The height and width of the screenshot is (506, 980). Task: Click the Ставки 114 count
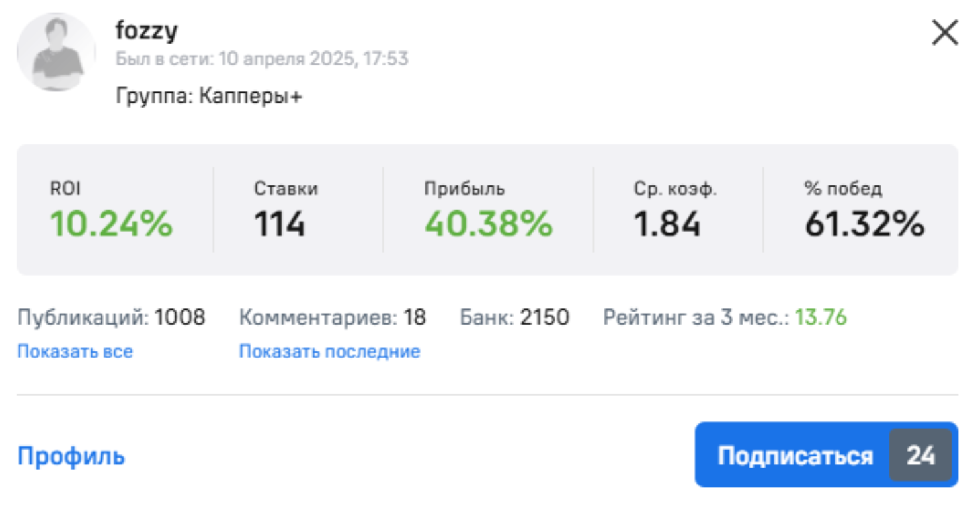[x=280, y=224]
